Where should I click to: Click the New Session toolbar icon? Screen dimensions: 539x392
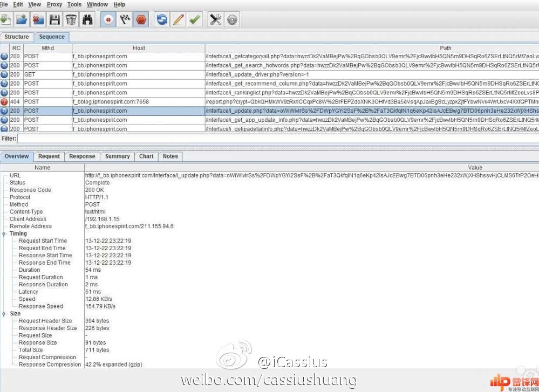(5, 20)
